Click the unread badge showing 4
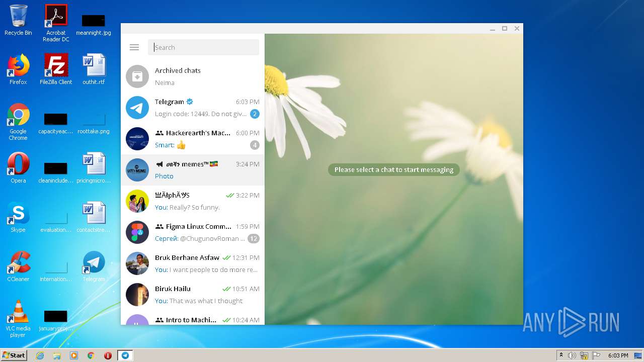The height and width of the screenshot is (362, 644). tap(255, 145)
